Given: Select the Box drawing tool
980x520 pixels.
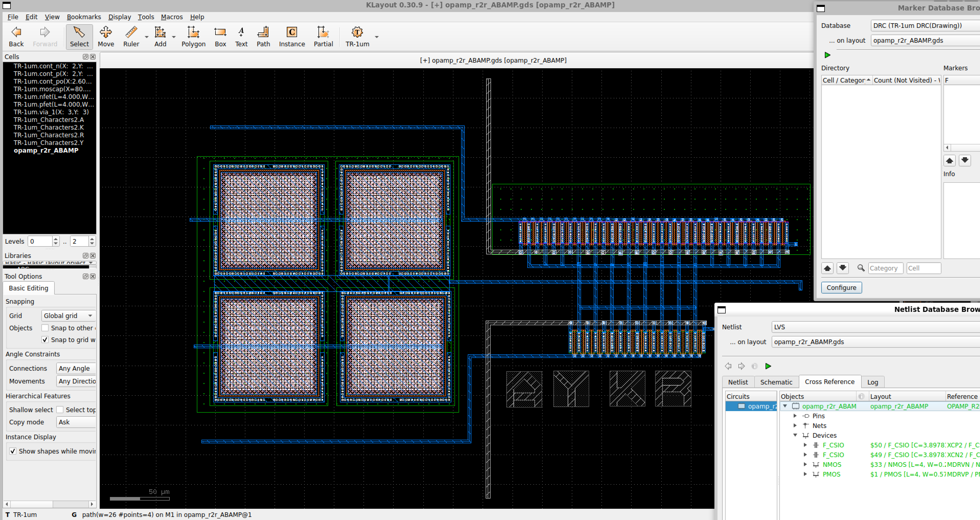Looking at the screenshot, I should click(x=220, y=37).
